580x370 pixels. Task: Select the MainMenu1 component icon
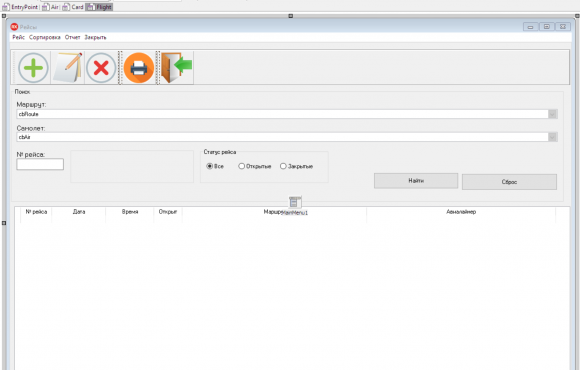294,202
